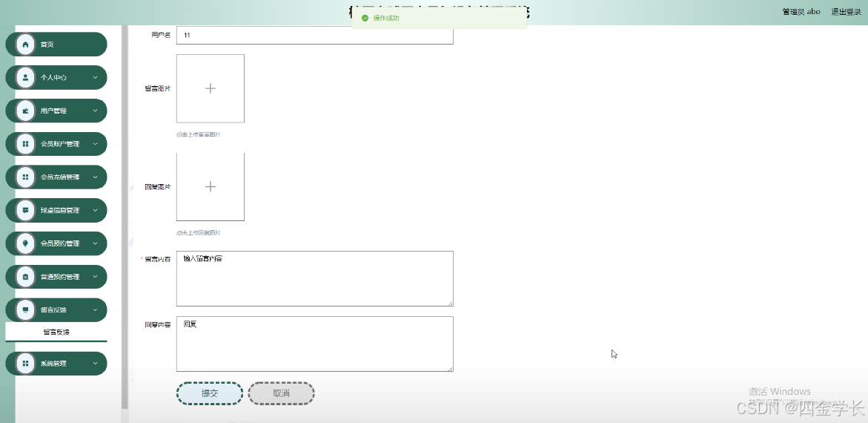
Task: Expand the 个人中心 menu chevron
Action: tap(95, 78)
